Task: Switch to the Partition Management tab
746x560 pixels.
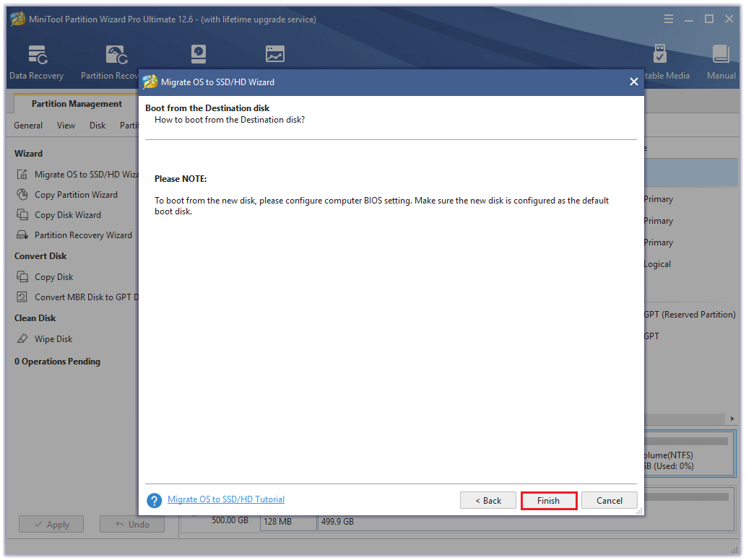Action: point(77,104)
